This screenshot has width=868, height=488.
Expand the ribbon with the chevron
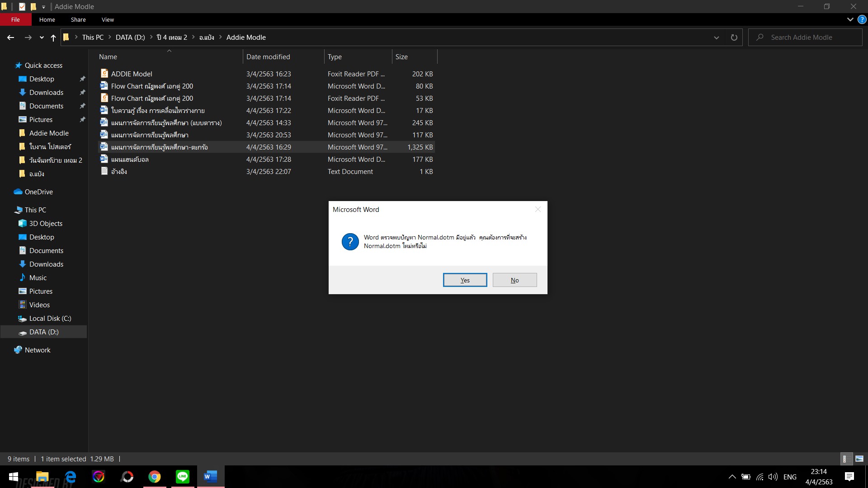[x=850, y=19]
